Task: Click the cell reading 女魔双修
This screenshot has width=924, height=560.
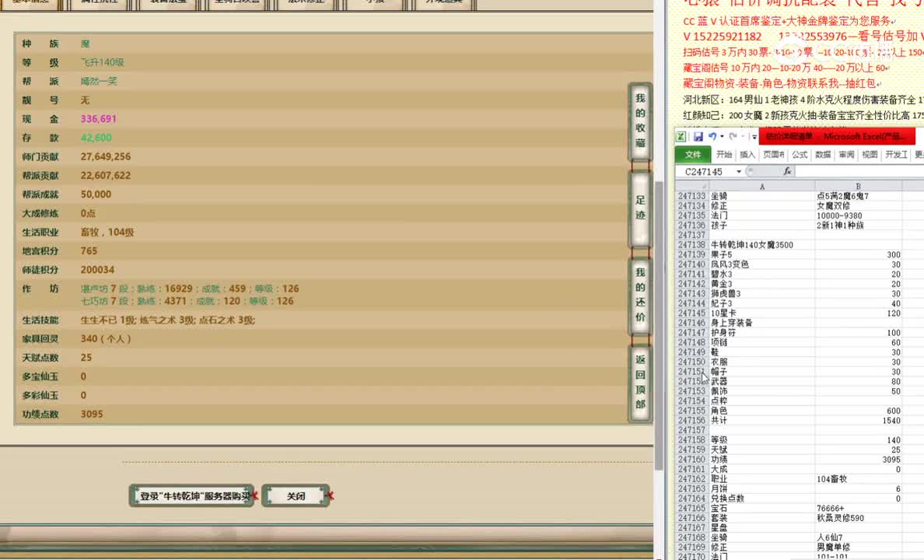Action: click(x=859, y=206)
